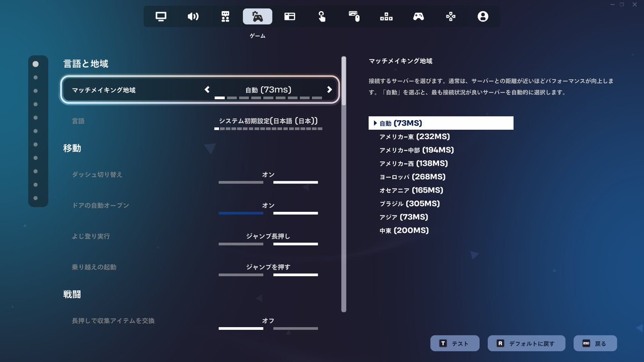644x362 pixels.
Task: Click デフォルトに戻す reset button
Action: 526,344
